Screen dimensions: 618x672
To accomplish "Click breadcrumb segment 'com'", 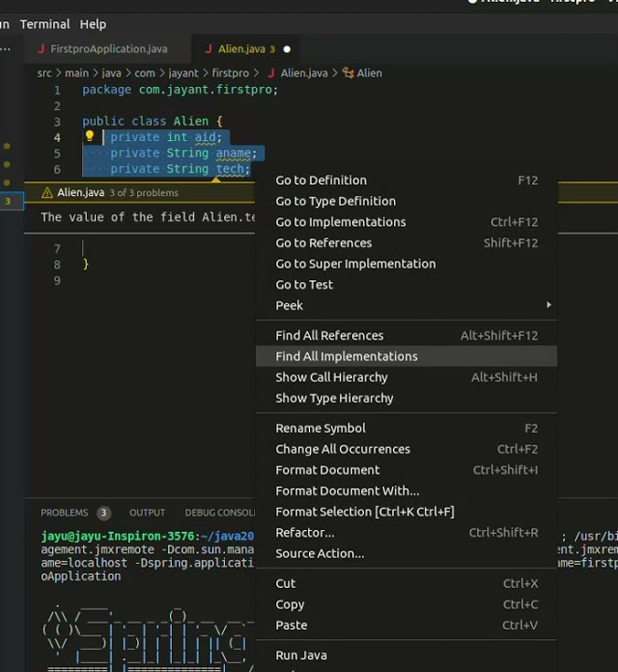I will pyautogui.click(x=145, y=74).
